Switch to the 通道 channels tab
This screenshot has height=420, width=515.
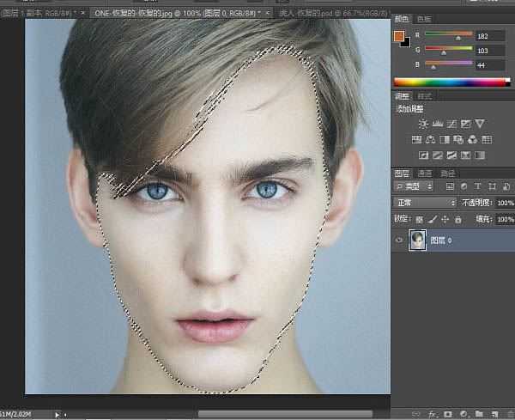[x=425, y=173]
